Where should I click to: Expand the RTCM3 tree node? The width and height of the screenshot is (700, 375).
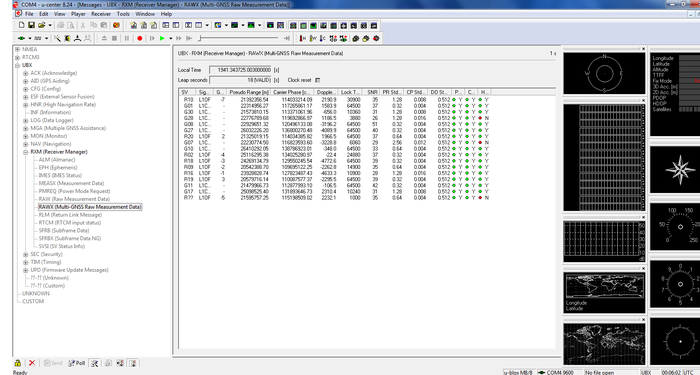pos(17,57)
